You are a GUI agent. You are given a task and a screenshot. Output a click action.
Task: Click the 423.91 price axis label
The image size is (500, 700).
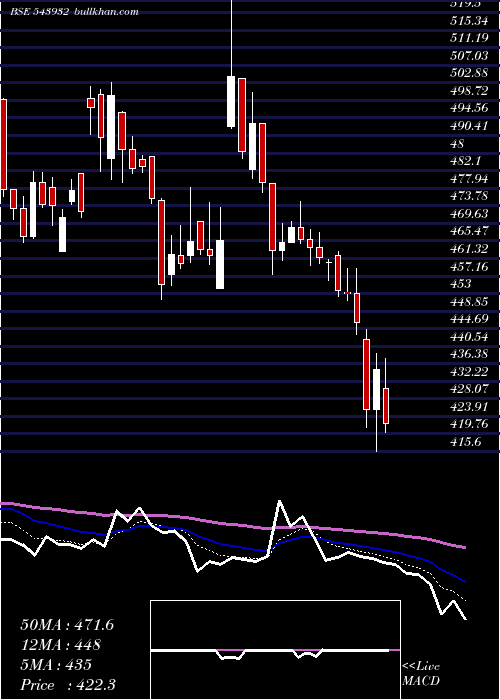tap(469, 408)
